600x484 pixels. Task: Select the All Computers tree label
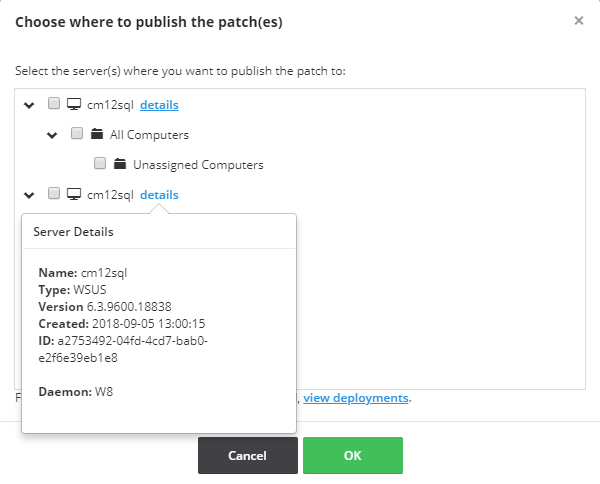point(150,134)
